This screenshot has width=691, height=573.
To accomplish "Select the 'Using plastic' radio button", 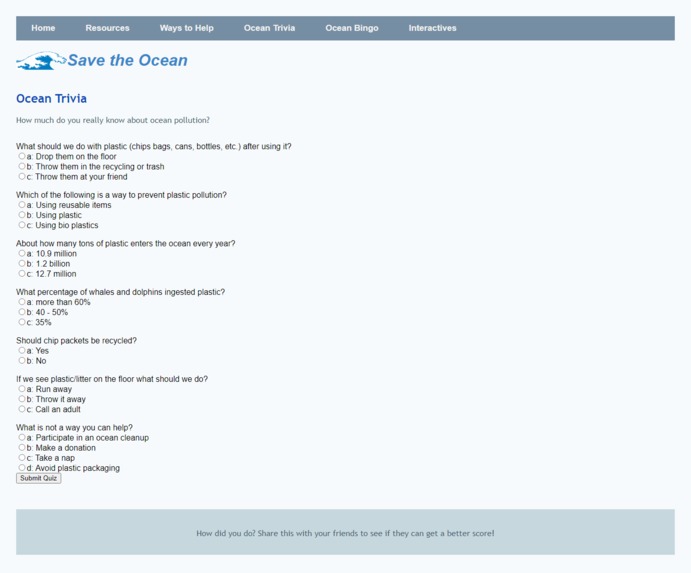I will [x=22, y=215].
